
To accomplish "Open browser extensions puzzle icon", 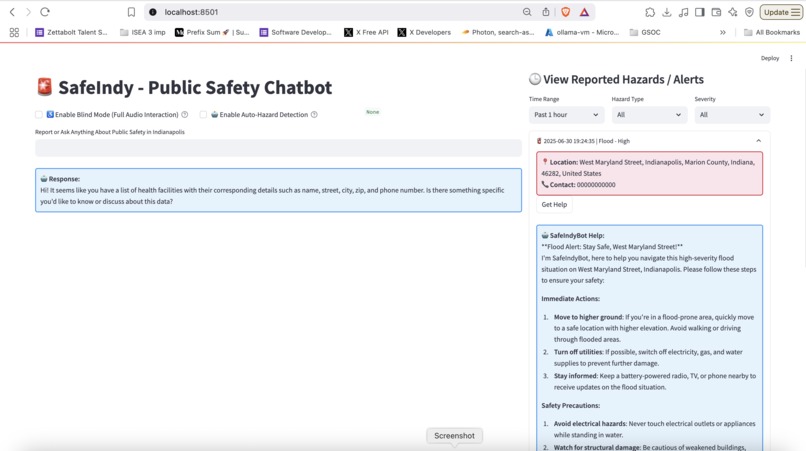I will click(x=650, y=12).
